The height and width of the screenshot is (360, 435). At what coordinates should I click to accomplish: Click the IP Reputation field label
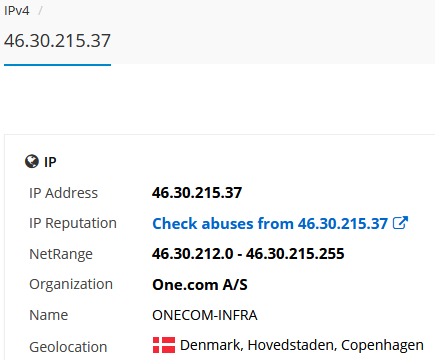click(x=73, y=223)
